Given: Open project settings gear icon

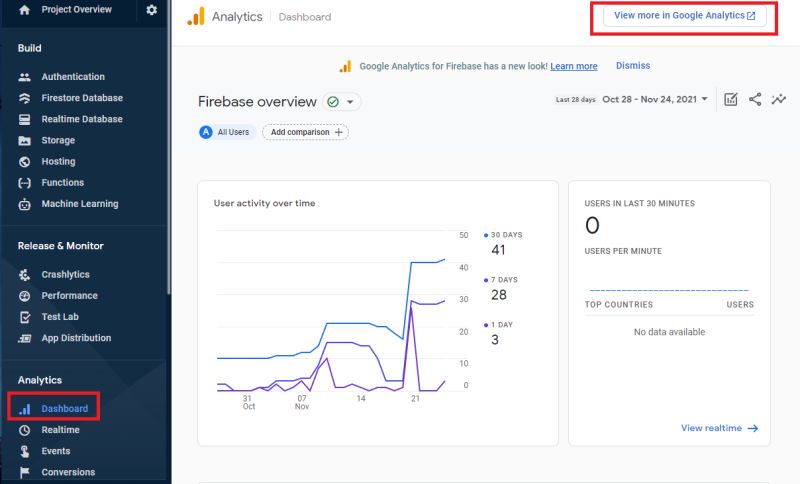Looking at the screenshot, I should tap(152, 10).
